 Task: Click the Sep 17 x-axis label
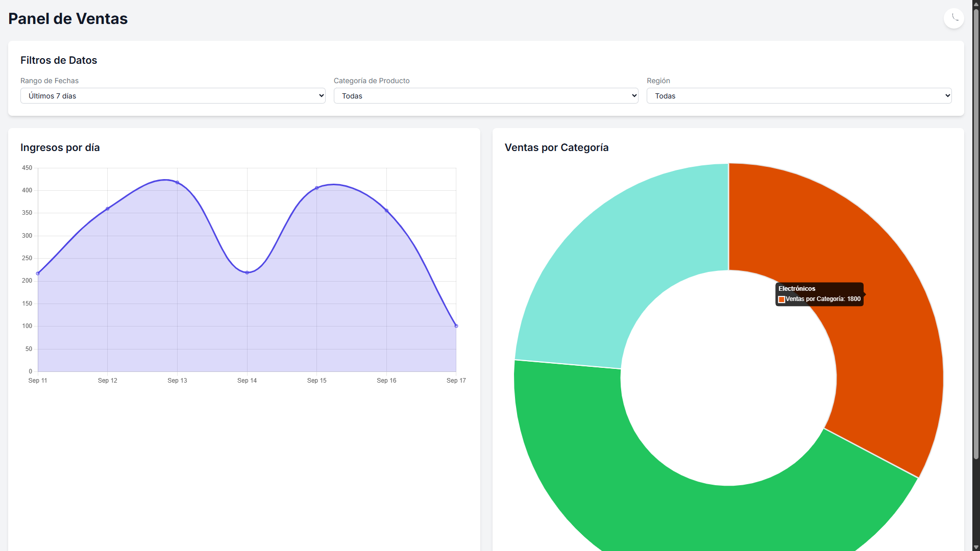pyautogui.click(x=456, y=381)
